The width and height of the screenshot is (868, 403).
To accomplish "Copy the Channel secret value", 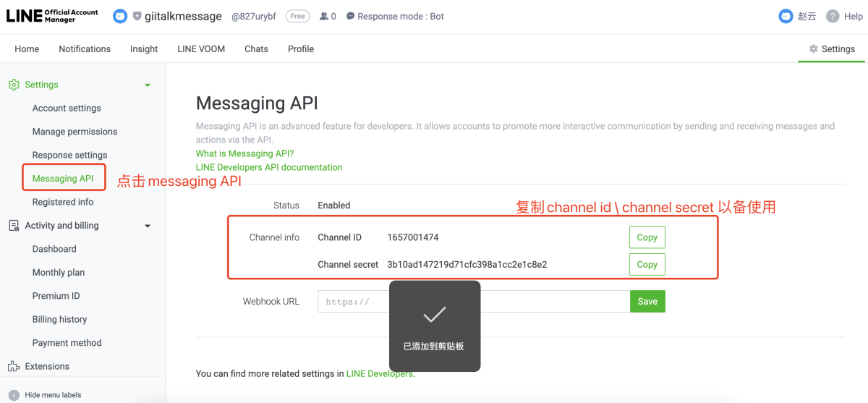I will click(x=647, y=264).
